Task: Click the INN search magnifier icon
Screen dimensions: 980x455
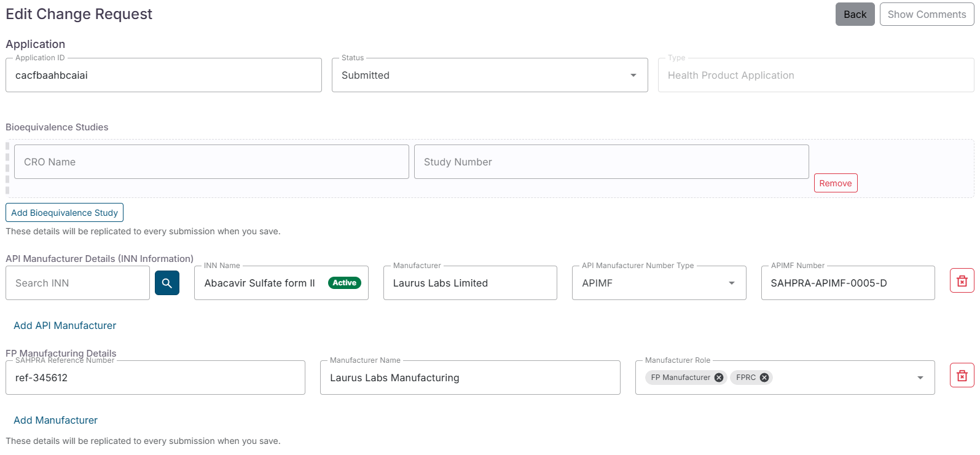Action: coord(167,283)
